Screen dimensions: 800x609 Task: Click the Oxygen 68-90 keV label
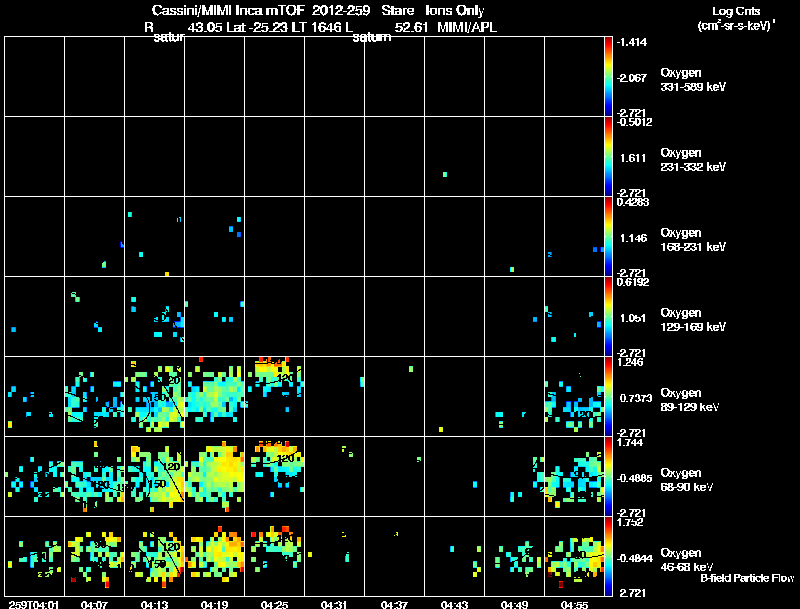click(687, 480)
